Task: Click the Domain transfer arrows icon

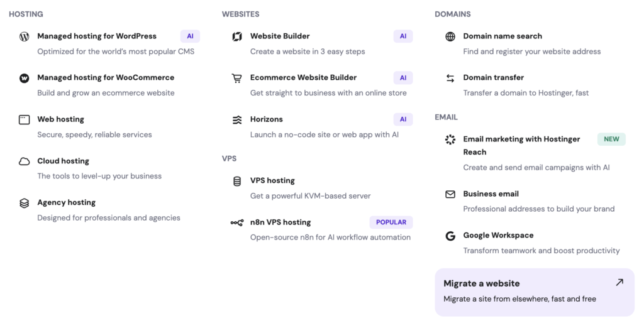Action: 450,78
